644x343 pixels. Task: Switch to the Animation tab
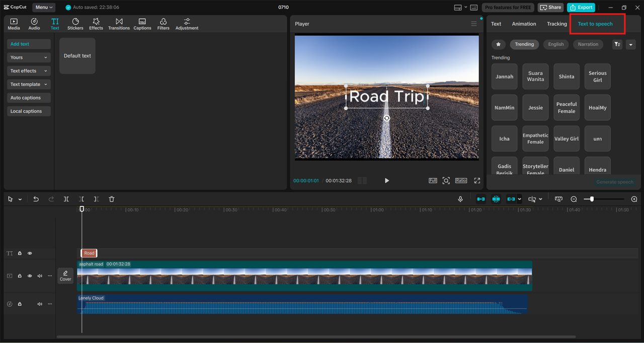click(524, 24)
